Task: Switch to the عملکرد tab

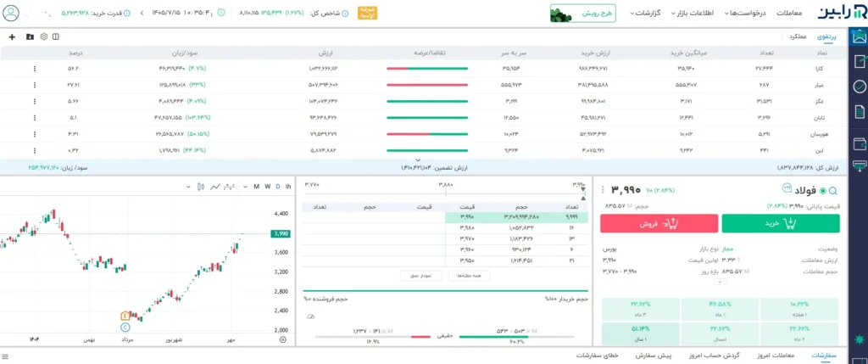Action: pos(798,36)
